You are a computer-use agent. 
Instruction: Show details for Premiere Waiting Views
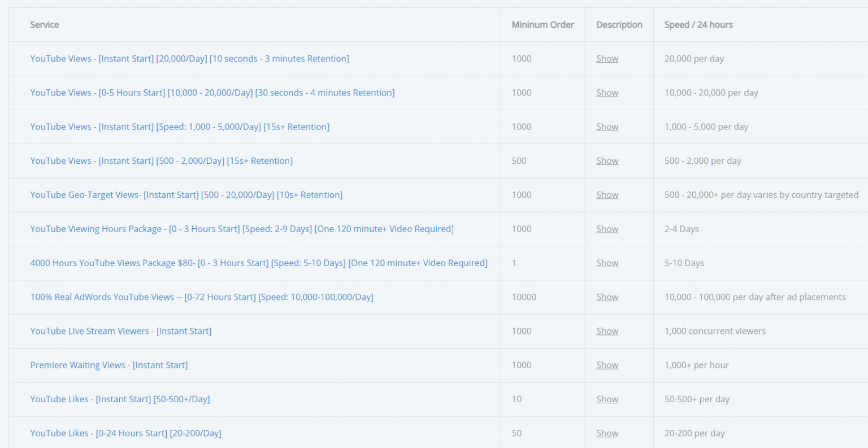pos(607,365)
